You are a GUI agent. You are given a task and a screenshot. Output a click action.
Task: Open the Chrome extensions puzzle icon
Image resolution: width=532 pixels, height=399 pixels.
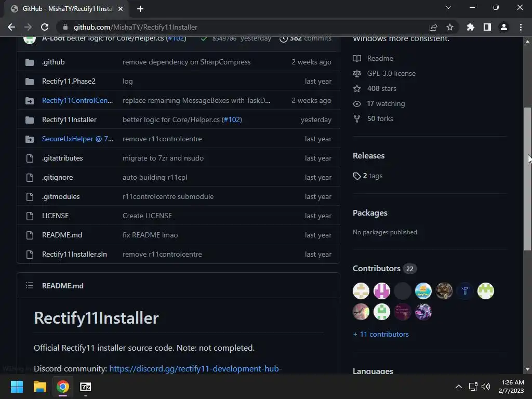(x=471, y=27)
